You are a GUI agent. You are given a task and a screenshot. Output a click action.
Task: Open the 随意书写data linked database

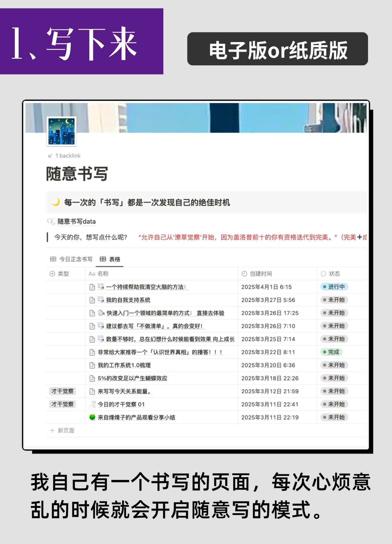click(x=76, y=221)
